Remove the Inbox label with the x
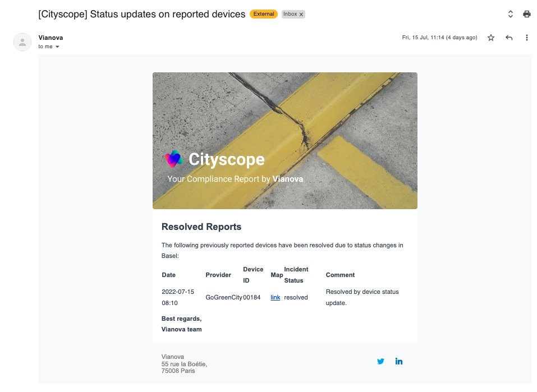The width and height of the screenshot is (537, 392). [x=301, y=15]
